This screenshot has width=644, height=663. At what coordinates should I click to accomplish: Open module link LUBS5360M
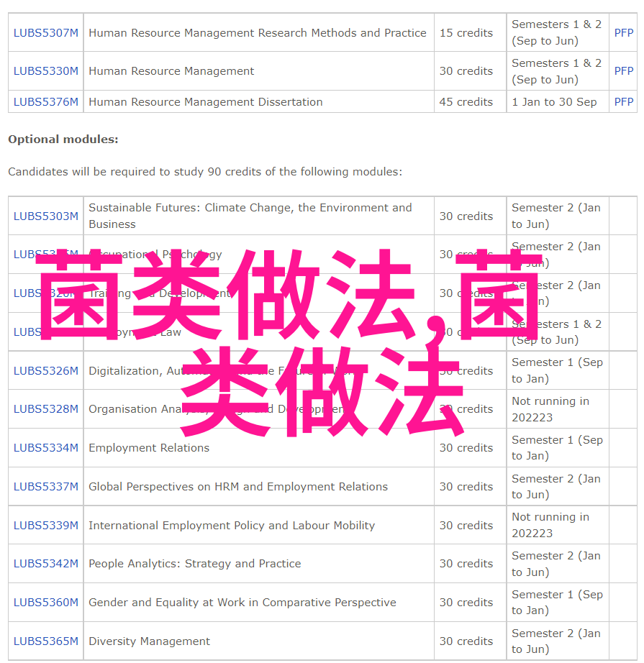(x=46, y=603)
